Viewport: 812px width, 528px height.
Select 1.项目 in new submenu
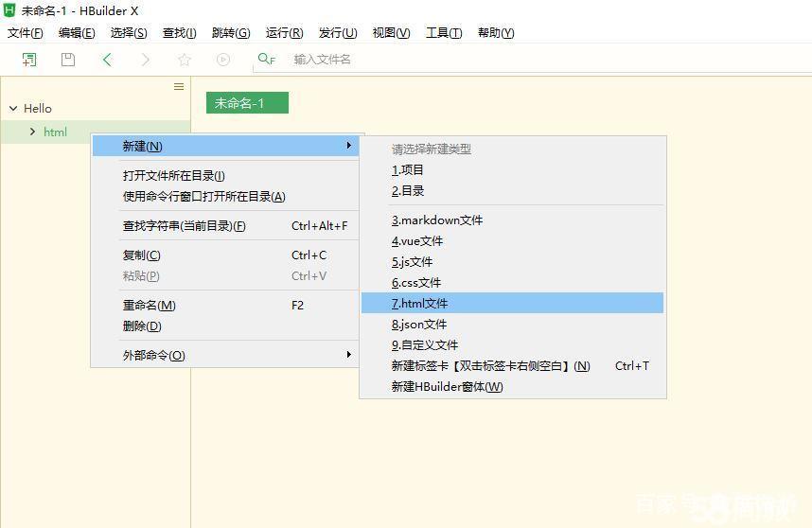tap(512, 169)
